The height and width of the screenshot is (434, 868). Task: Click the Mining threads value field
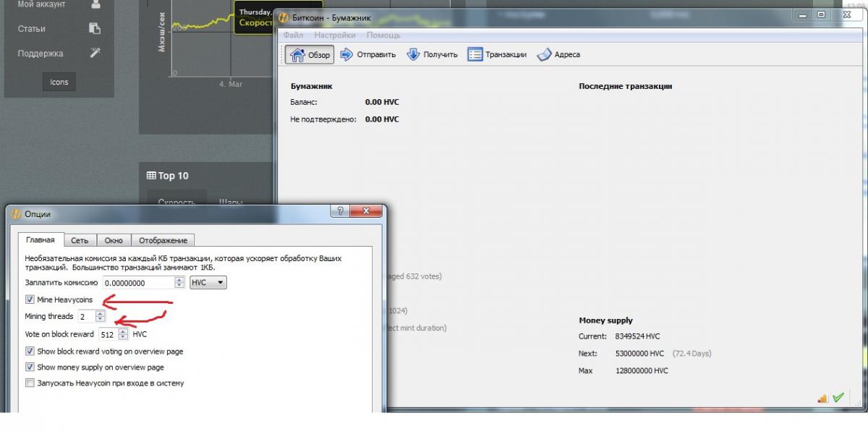(x=87, y=316)
